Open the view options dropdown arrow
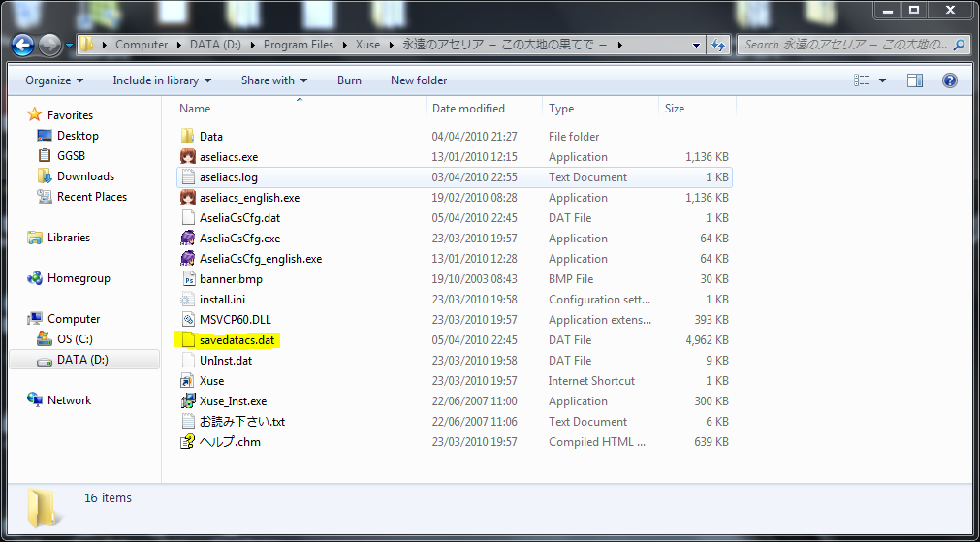The image size is (980, 542). [x=882, y=80]
